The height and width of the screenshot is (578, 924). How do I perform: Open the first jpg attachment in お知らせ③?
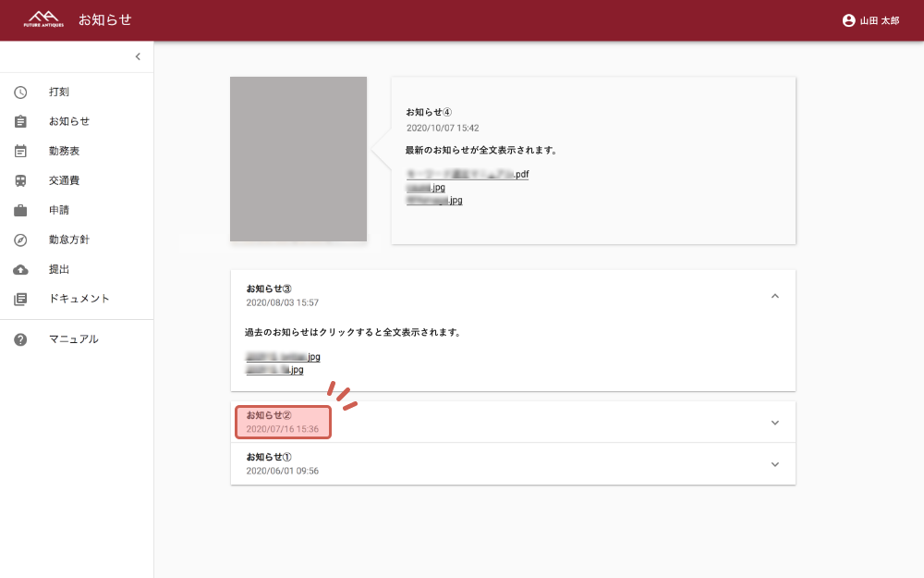pos(283,357)
